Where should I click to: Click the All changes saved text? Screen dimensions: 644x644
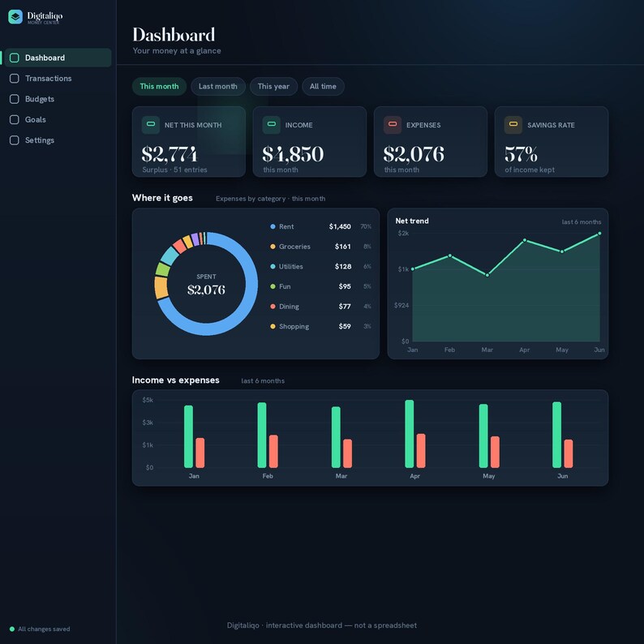(x=44, y=629)
